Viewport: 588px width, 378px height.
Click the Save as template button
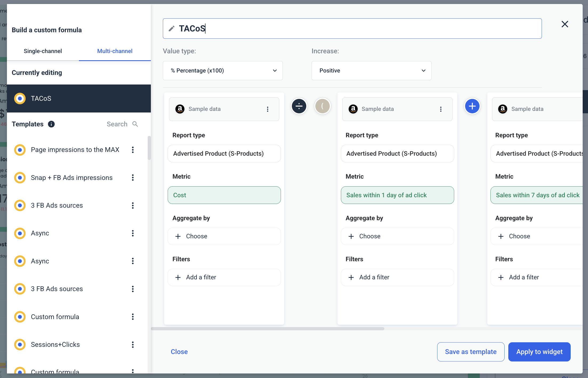pos(470,352)
